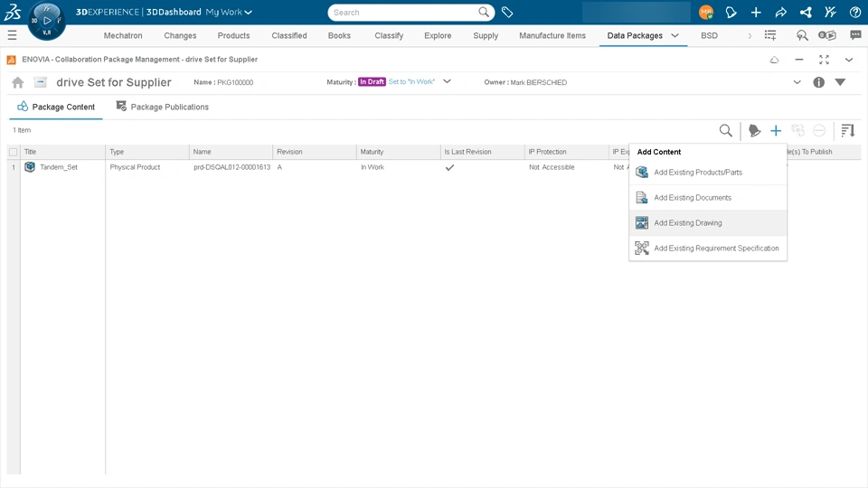The image size is (868, 488).
Task: Open the BSD tab
Action: point(709,35)
